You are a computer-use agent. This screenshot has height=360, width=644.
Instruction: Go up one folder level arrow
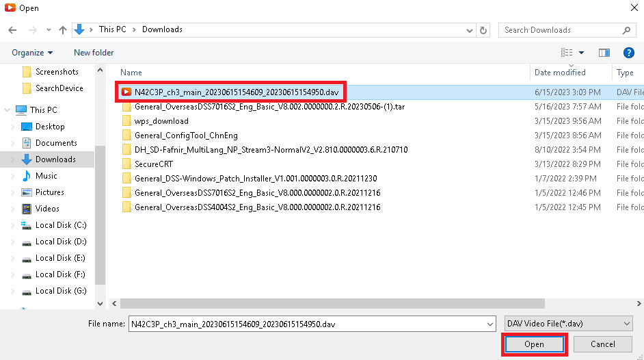[62, 30]
